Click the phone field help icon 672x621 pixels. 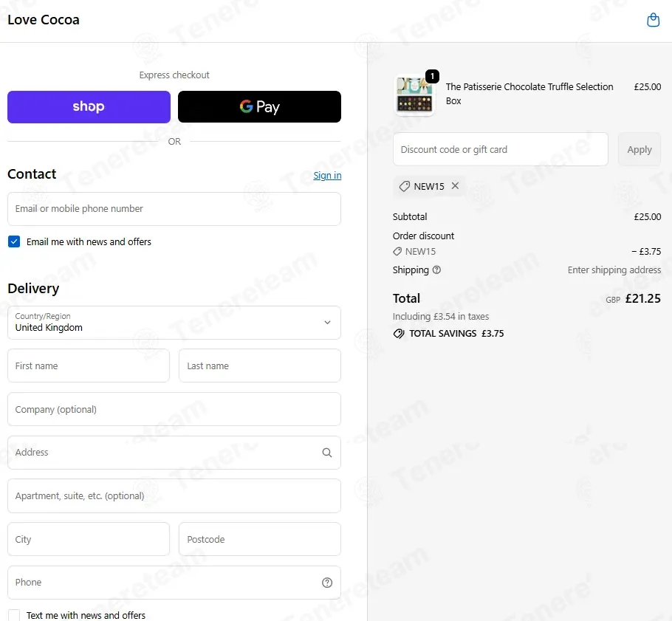pos(327,583)
